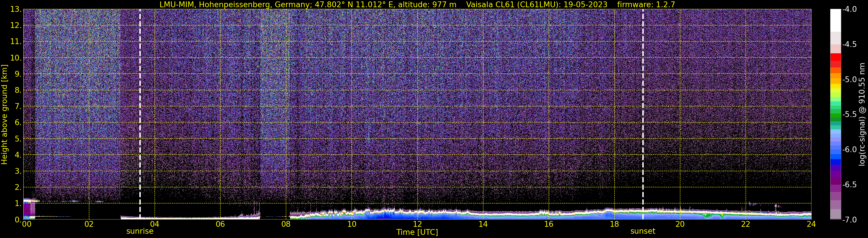Click the y-axis tick label '13.'
The image size is (868, 238).
(x=16, y=10)
